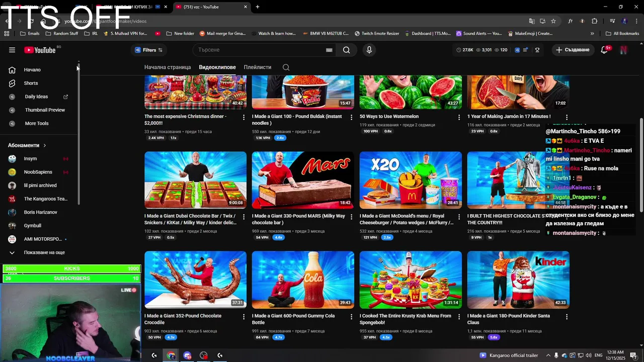Open the browser extensions puzzle icon
This screenshot has width=644, height=362.
point(595,21)
